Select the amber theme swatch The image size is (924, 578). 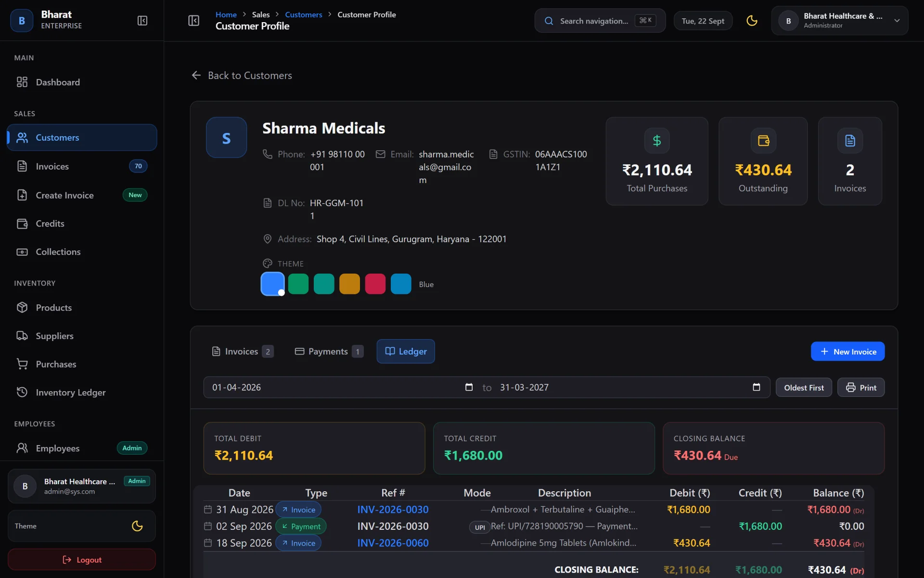pyautogui.click(x=349, y=284)
